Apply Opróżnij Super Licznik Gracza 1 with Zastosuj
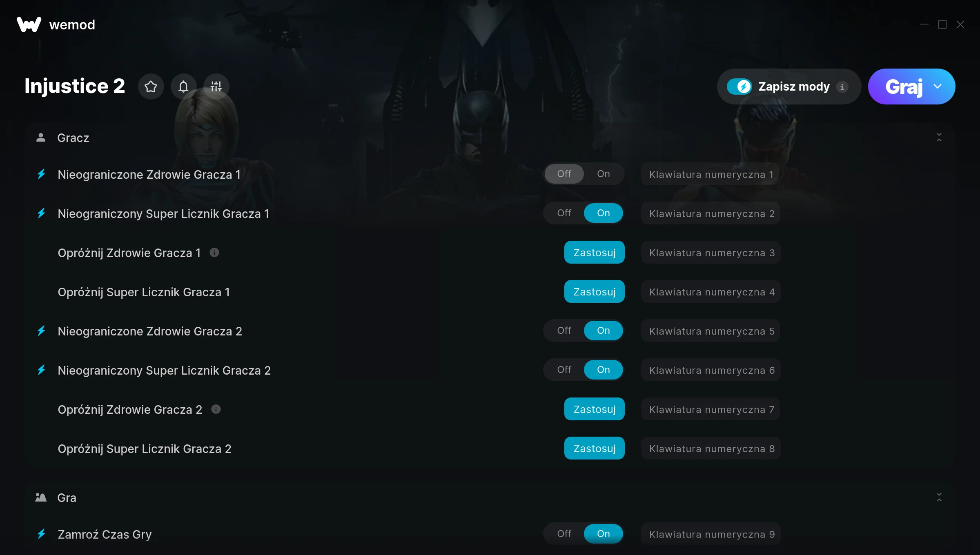This screenshot has width=980, height=555. click(x=594, y=291)
